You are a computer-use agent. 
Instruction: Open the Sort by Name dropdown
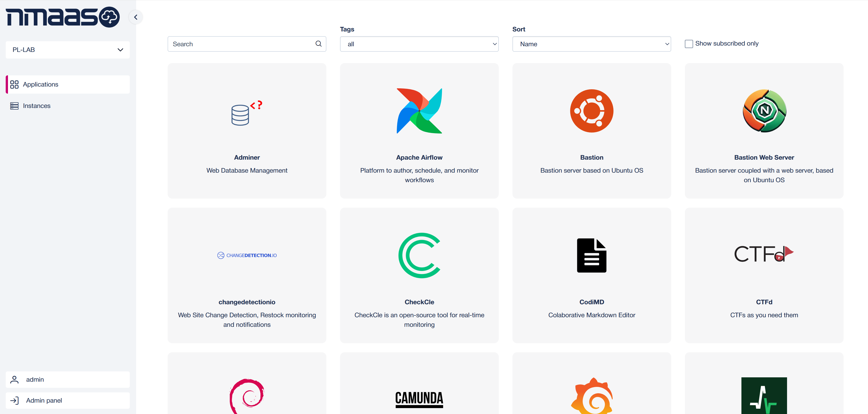[x=591, y=44]
